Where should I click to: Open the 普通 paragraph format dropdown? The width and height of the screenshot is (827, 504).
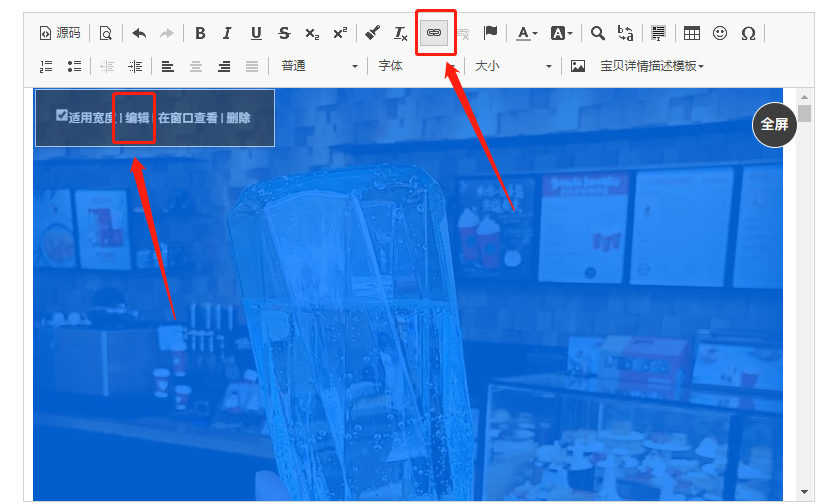coord(318,66)
